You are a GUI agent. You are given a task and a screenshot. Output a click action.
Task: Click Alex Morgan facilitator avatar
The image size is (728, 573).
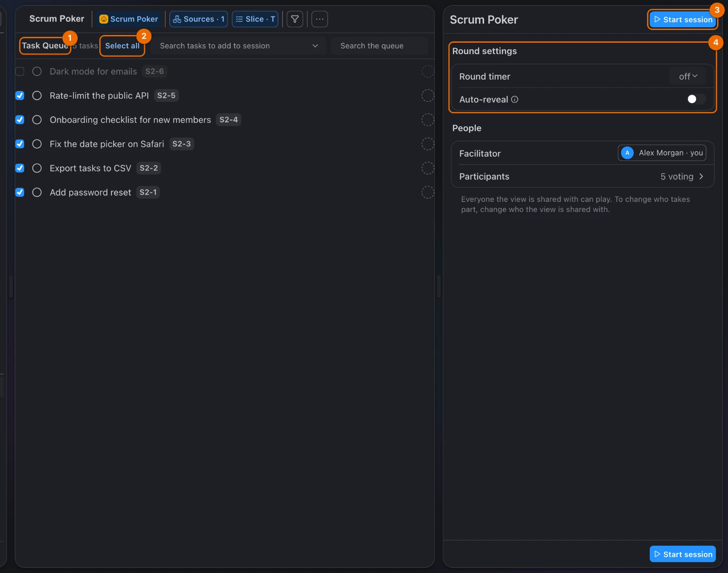627,153
